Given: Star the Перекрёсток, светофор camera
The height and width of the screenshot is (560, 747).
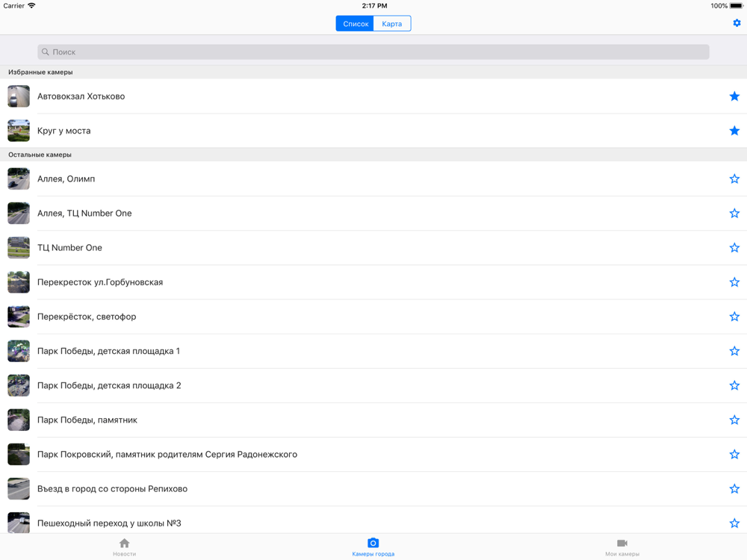Looking at the screenshot, I should point(734,316).
